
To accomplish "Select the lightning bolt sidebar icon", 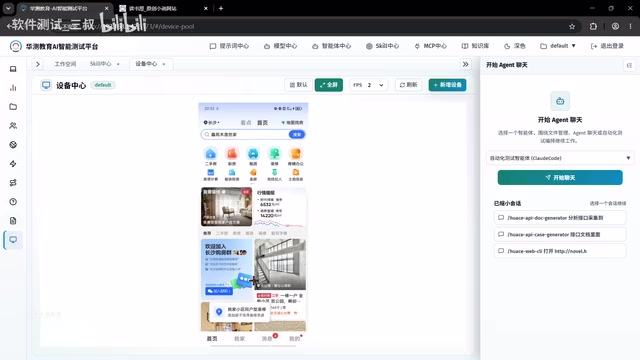I will (13, 164).
